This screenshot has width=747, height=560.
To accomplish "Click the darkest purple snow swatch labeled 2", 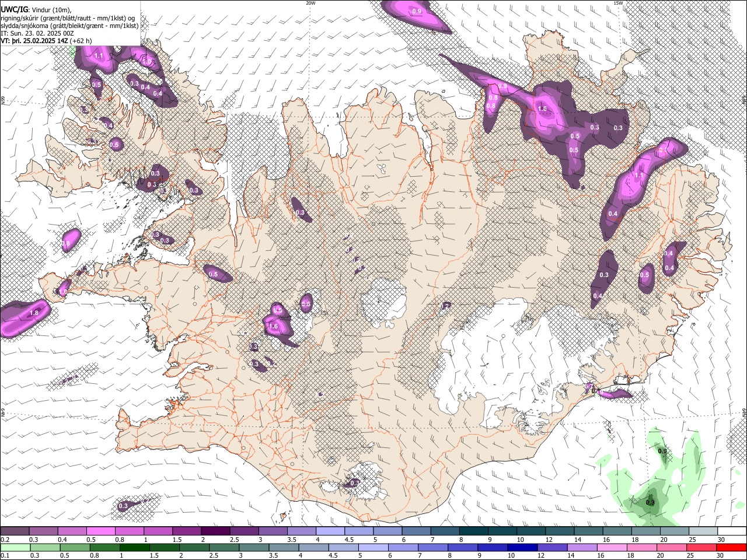I will 215,531.
